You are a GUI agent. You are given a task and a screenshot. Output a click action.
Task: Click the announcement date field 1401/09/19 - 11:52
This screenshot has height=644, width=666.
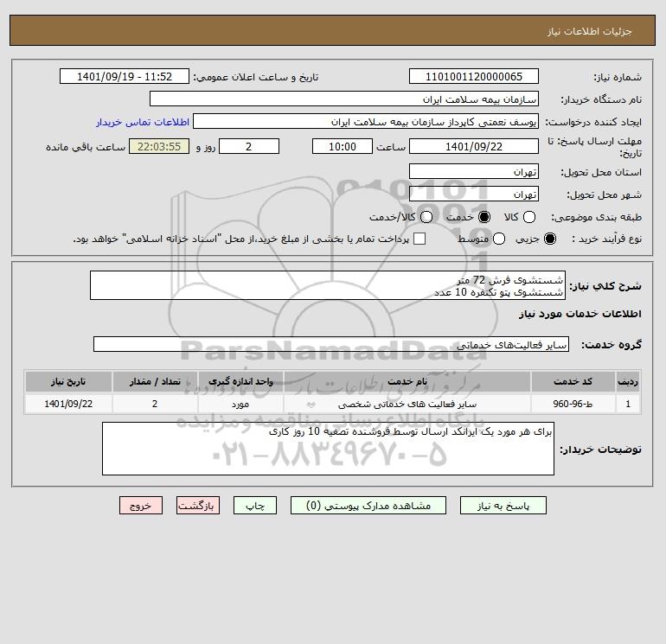point(125,77)
